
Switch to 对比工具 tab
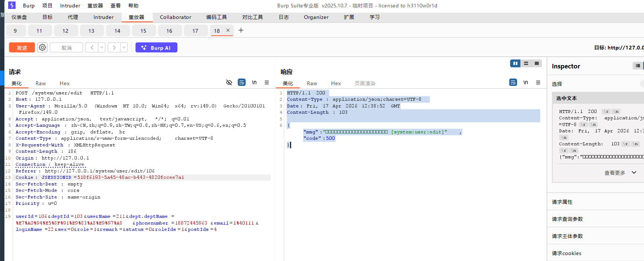(x=252, y=17)
